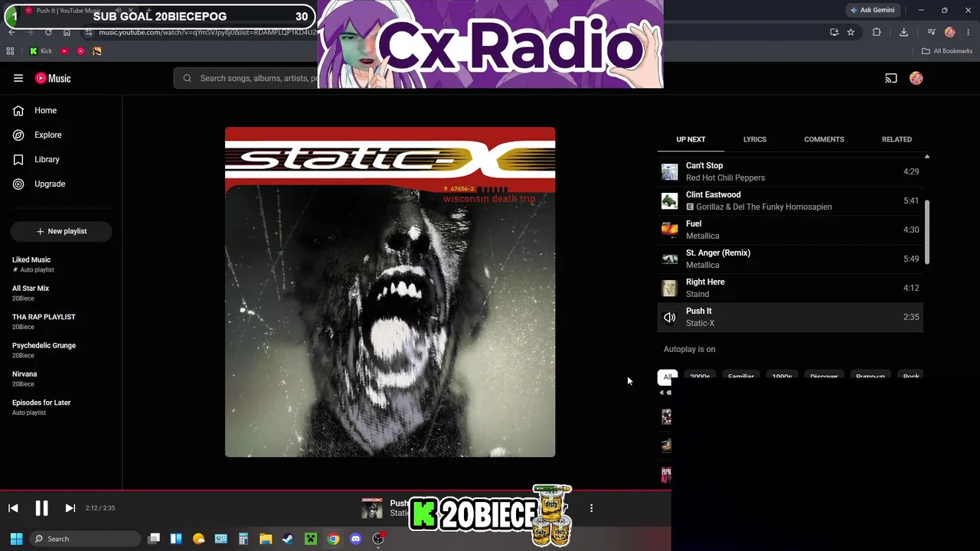Image resolution: width=980 pixels, height=551 pixels.
Task: Skip to the previous track
Action: click(x=13, y=508)
